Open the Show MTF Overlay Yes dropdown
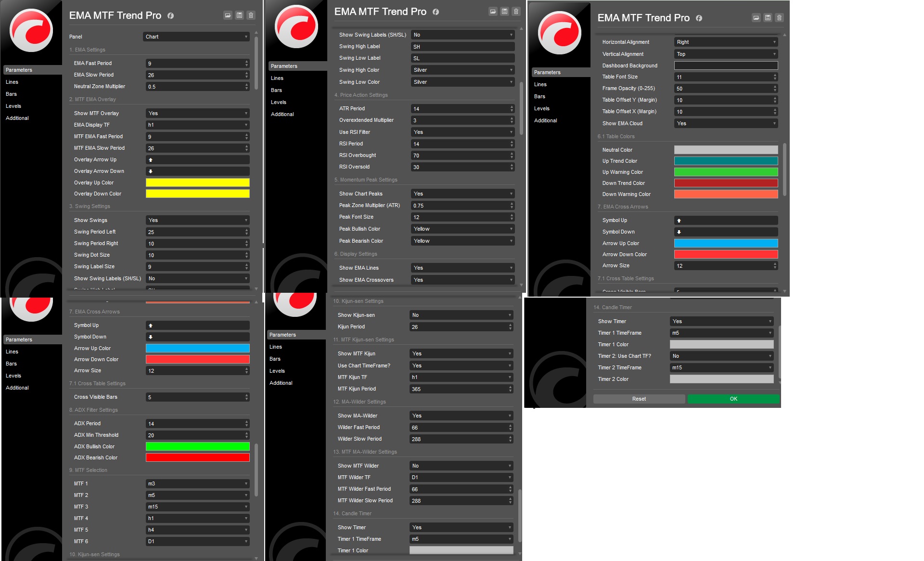 (x=197, y=113)
